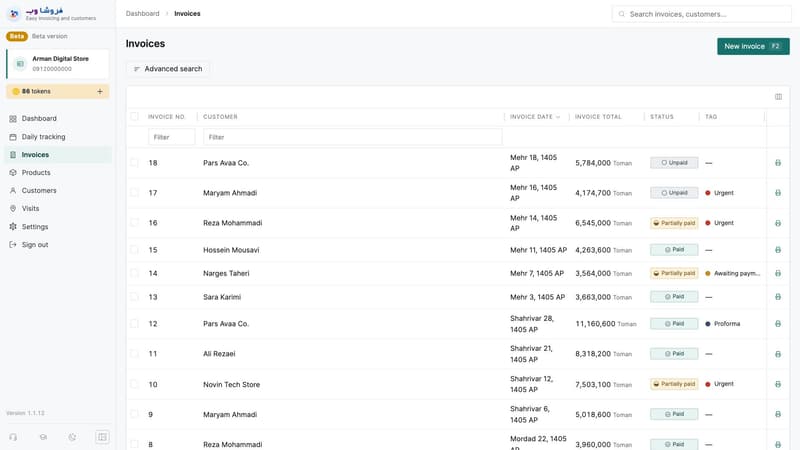The image size is (800, 450).
Task: Open Products menu item
Action: pyautogui.click(x=58, y=172)
